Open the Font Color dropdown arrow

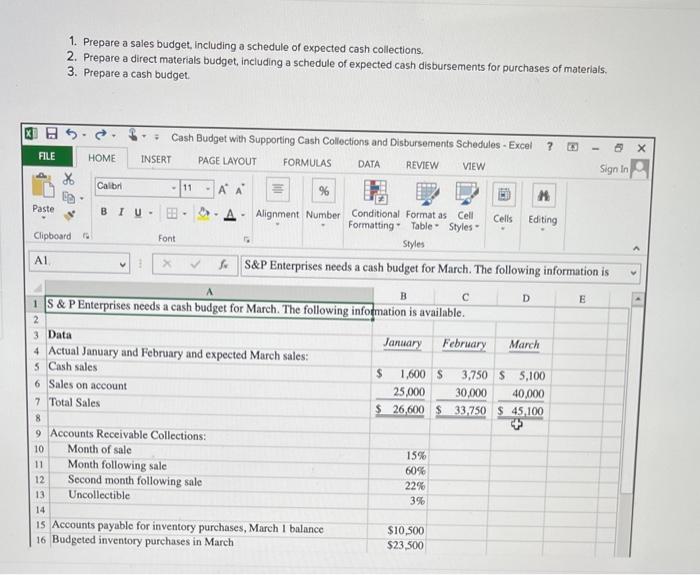243,215
